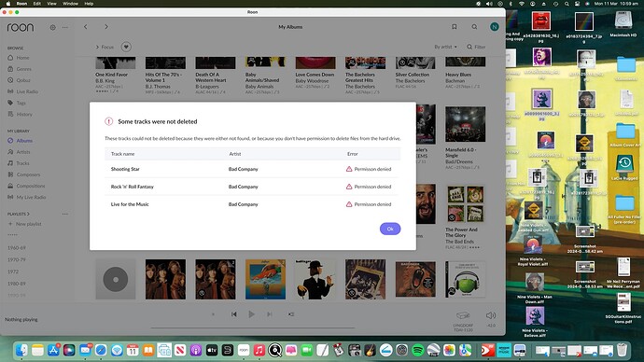Click the playback progress bar
Screen dimensions: 644x362
(253, 327)
